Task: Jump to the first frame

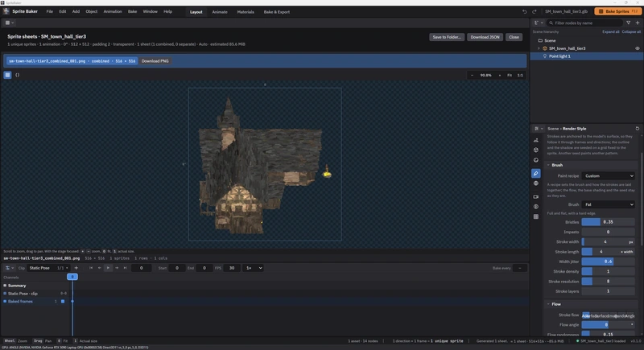Action: point(91,268)
